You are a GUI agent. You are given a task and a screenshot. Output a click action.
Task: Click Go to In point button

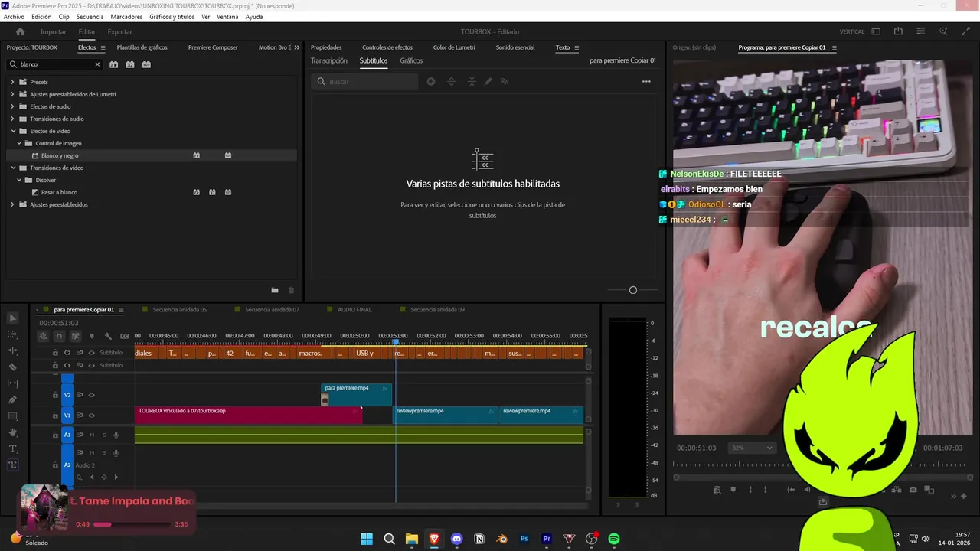click(x=790, y=490)
